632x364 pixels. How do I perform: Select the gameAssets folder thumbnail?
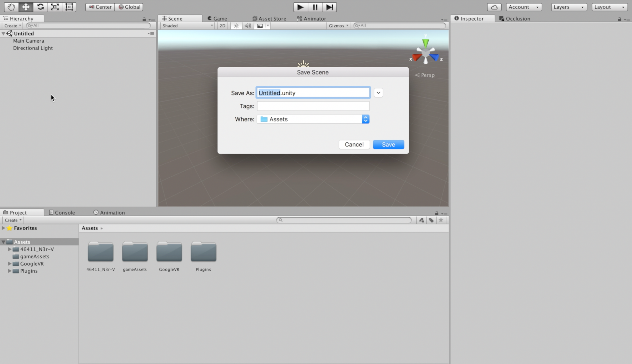tap(135, 252)
